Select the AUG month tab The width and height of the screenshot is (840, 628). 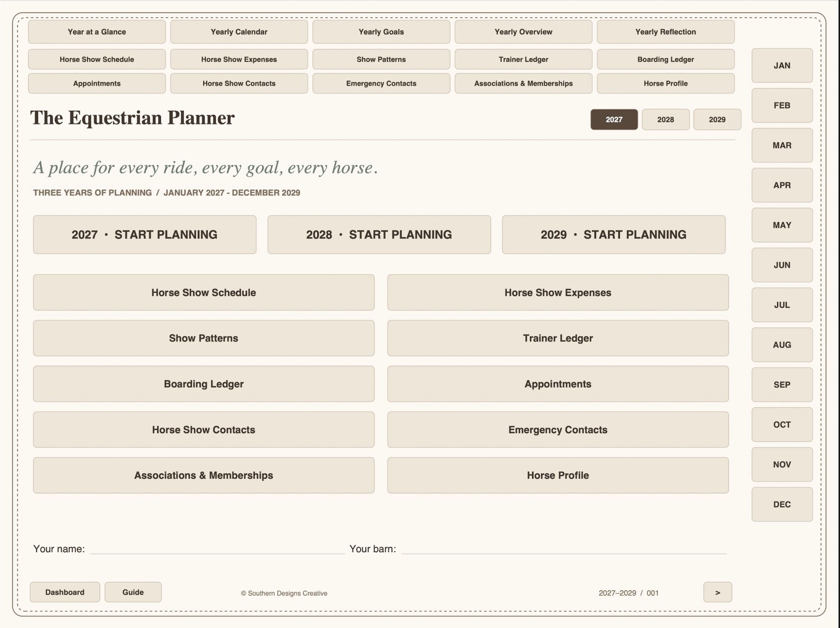(782, 344)
